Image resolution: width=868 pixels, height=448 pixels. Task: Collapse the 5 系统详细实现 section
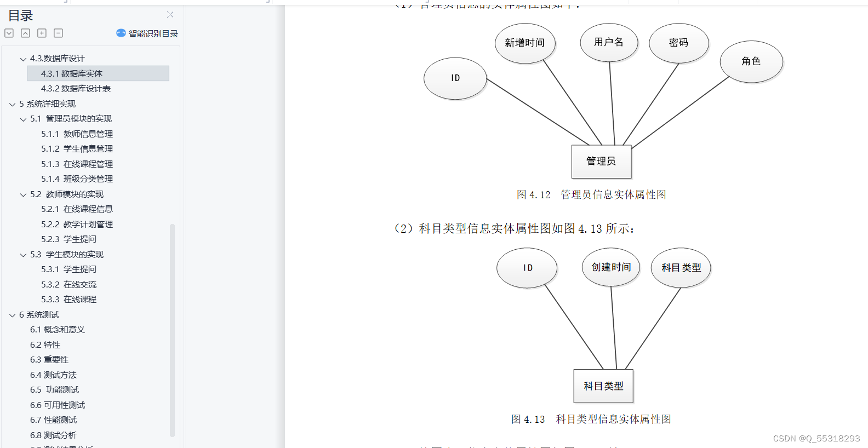[12, 104]
